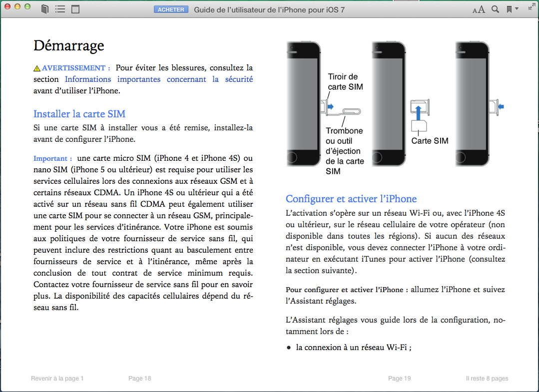Click the Trombone ou outil d'éjection caption
Viewport: 539px width, 392px height.
[345, 151]
